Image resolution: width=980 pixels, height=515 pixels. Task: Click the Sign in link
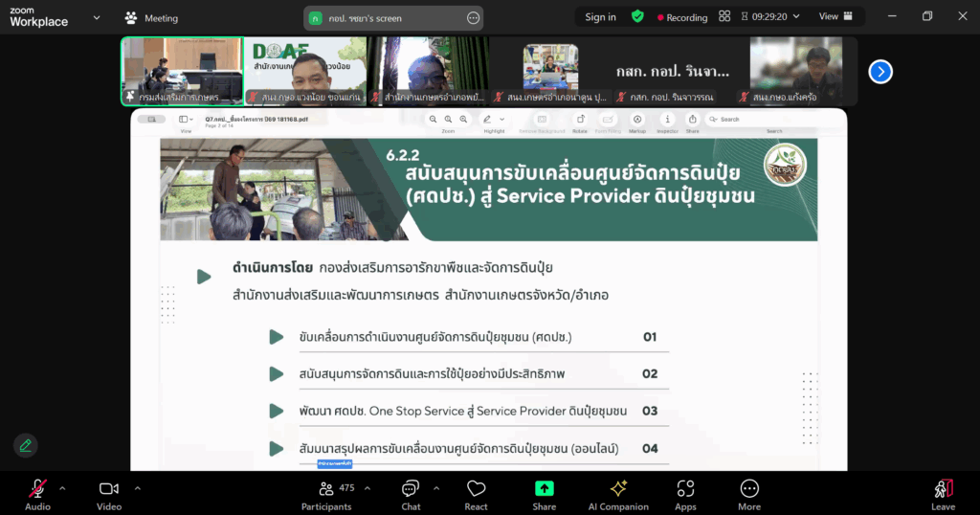tap(600, 17)
